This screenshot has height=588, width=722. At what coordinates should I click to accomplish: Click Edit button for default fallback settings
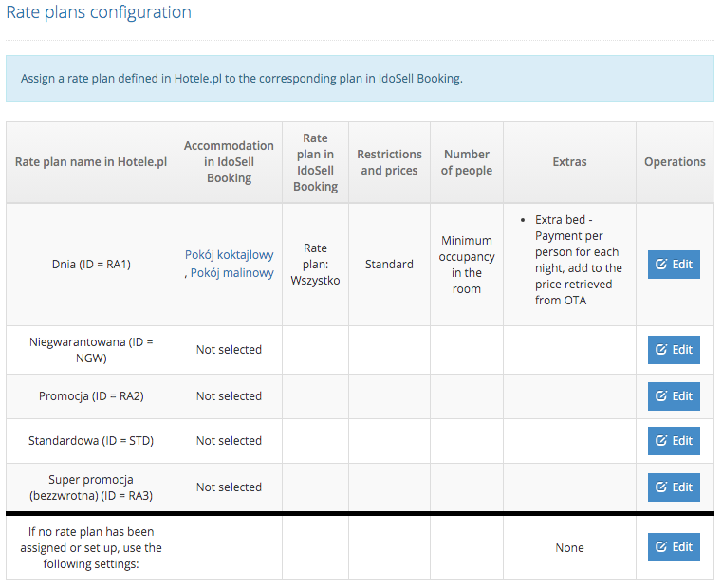pyautogui.click(x=674, y=547)
